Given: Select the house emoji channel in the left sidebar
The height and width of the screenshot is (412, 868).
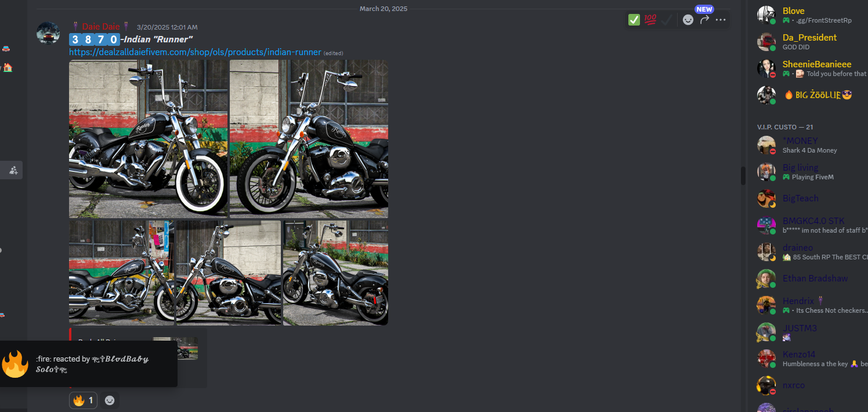Looking at the screenshot, I should coord(8,67).
